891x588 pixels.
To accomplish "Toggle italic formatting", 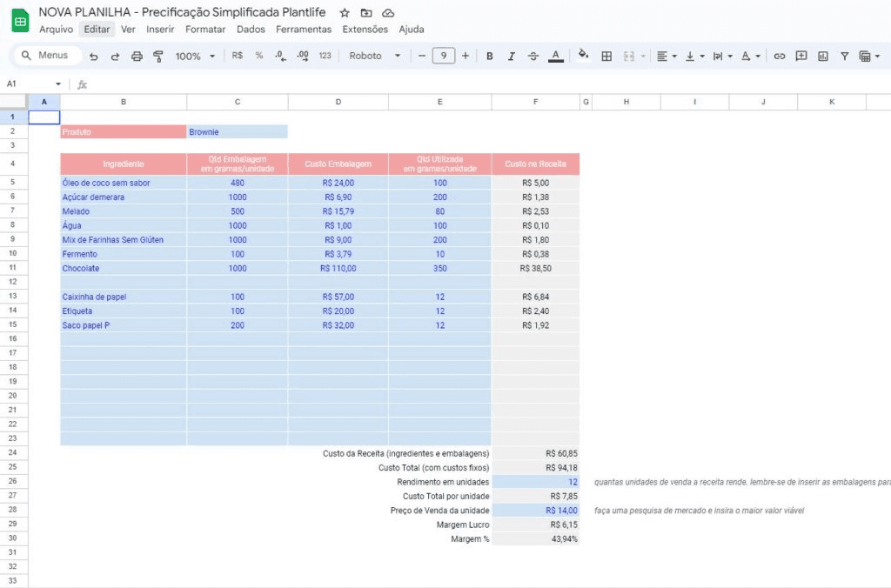I will pyautogui.click(x=511, y=57).
